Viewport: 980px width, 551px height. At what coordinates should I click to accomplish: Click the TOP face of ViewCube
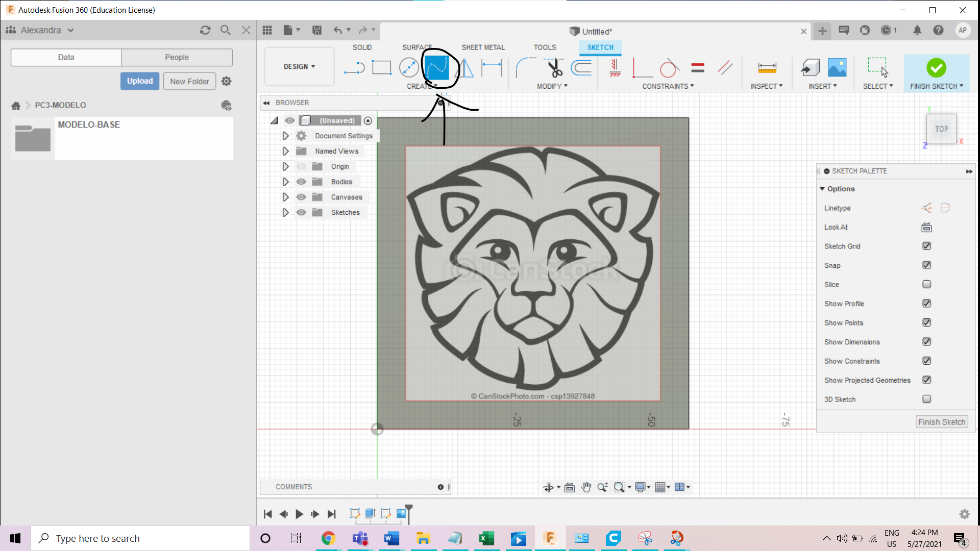click(941, 129)
